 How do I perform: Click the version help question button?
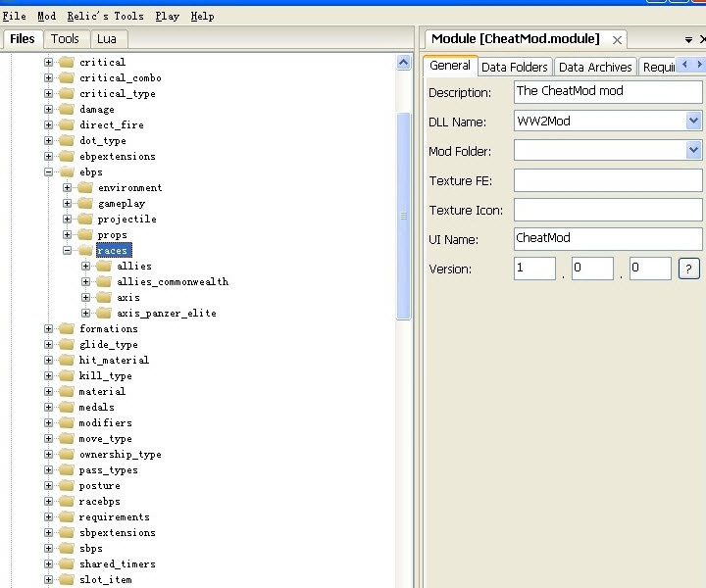pyautogui.click(x=689, y=269)
